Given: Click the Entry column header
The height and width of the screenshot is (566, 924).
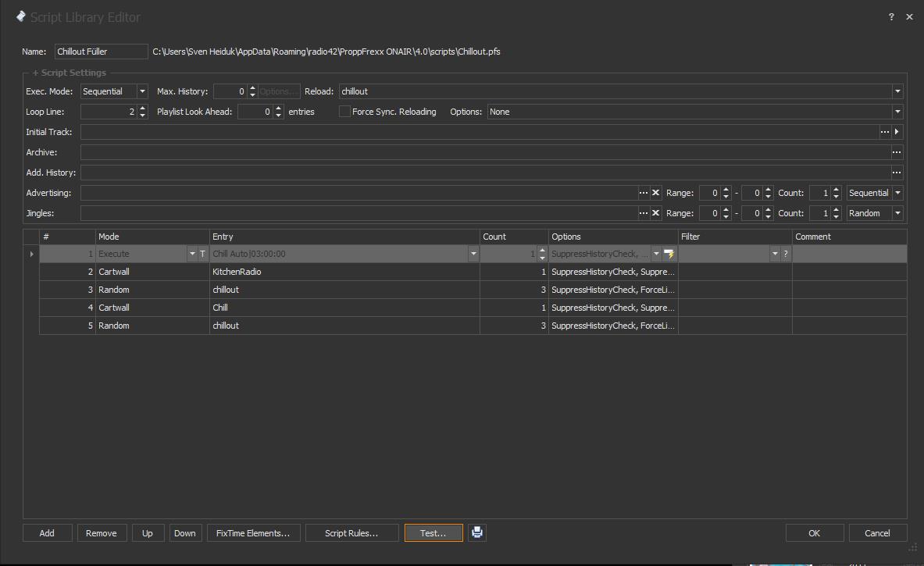Looking at the screenshot, I should [x=344, y=237].
